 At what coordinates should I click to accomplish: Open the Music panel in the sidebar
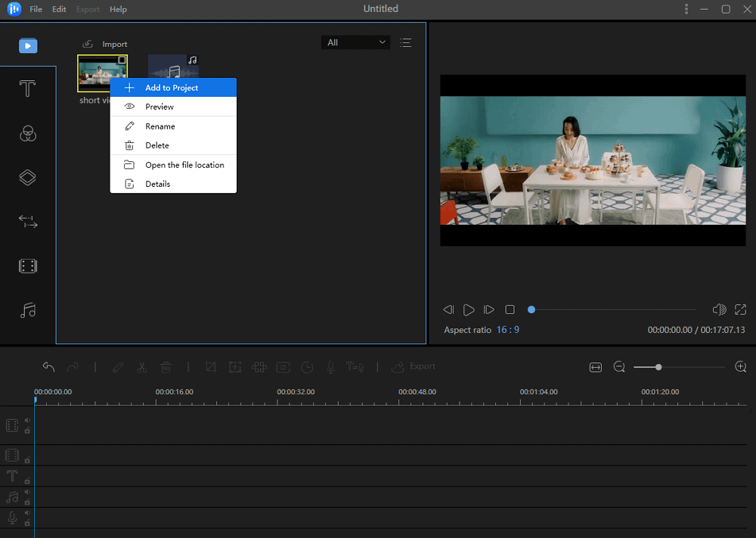pyautogui.click(x=28, y=310)
